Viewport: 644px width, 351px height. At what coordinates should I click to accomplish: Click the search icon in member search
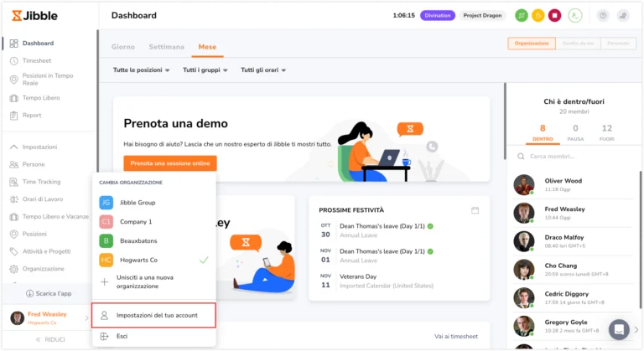(521, 157)
